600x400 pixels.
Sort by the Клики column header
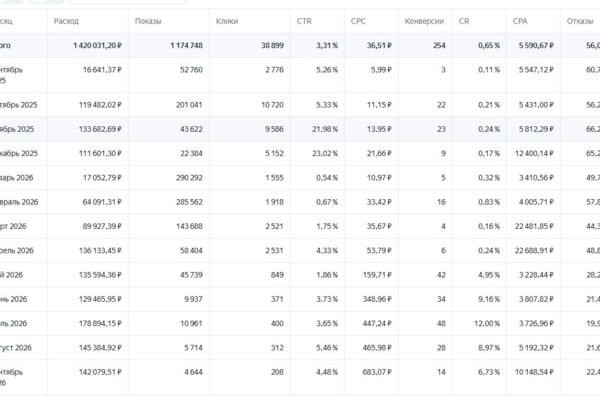[x=227, y=21]
